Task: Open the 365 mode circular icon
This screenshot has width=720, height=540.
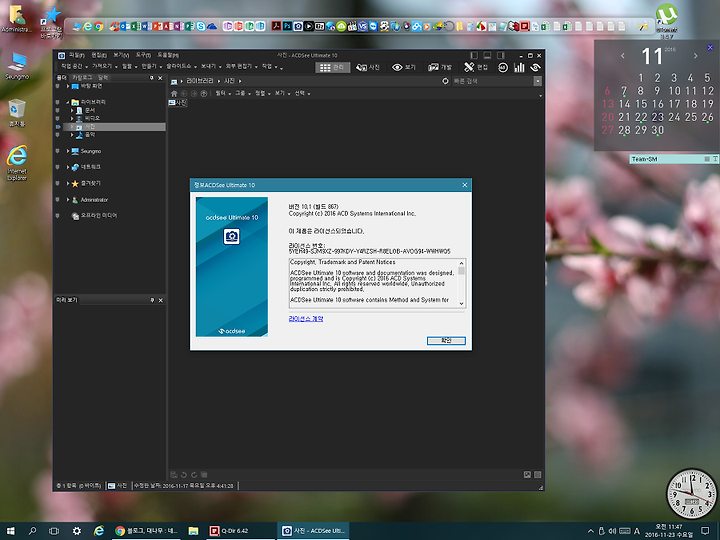Action: 503,68
